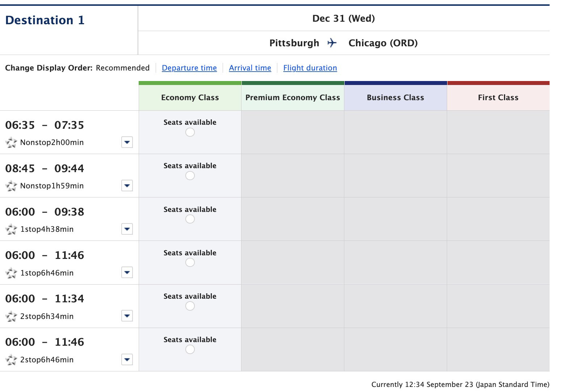Click the Economy Class column header
The height and width of the screenshot is (392, 580).
click(x=190, y=98)
